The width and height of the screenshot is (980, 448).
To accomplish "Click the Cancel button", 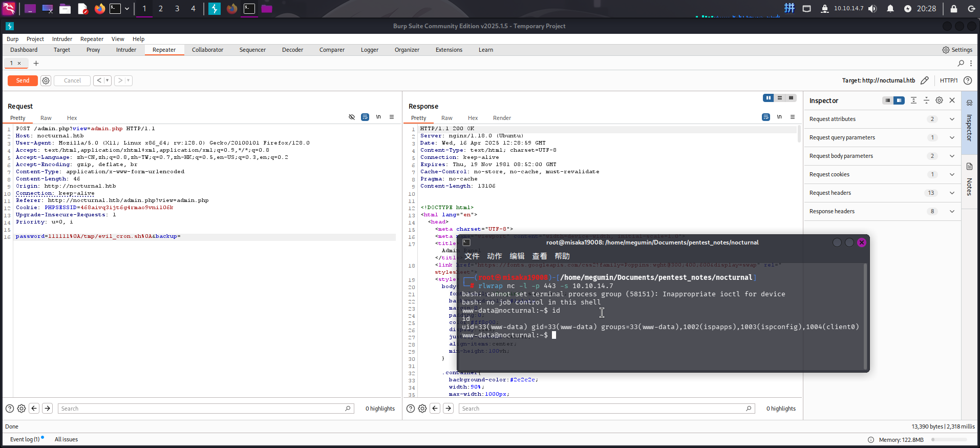I will coord(72,80).
